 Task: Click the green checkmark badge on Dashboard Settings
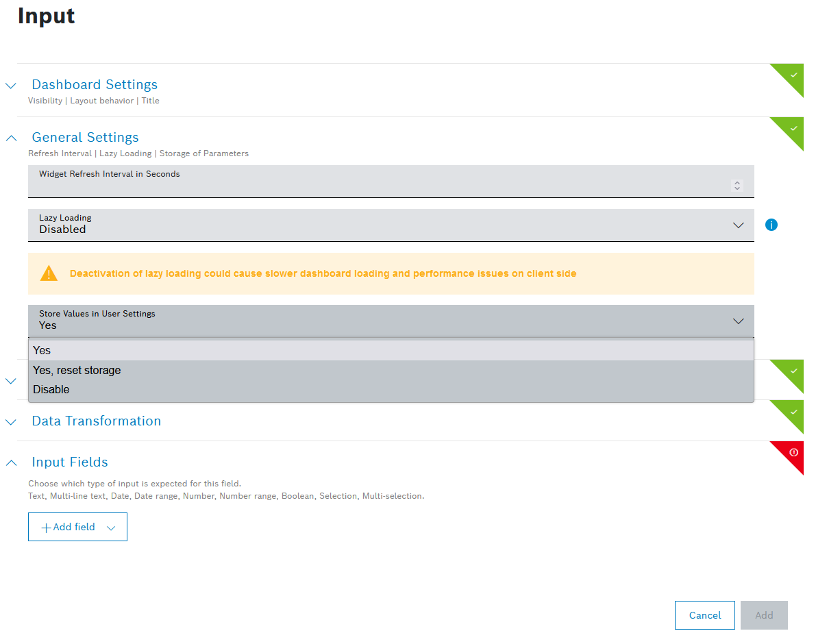pos(793,75)
